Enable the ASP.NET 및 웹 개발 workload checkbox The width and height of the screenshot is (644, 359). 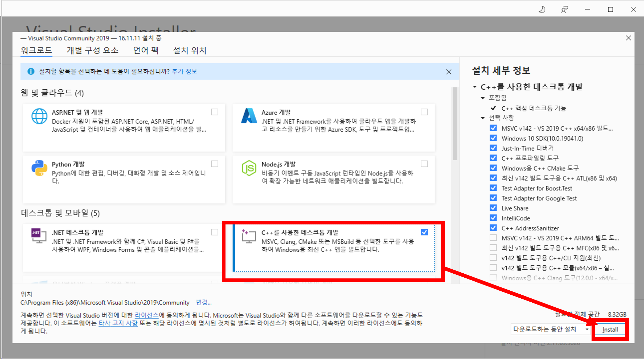point(215,112)
